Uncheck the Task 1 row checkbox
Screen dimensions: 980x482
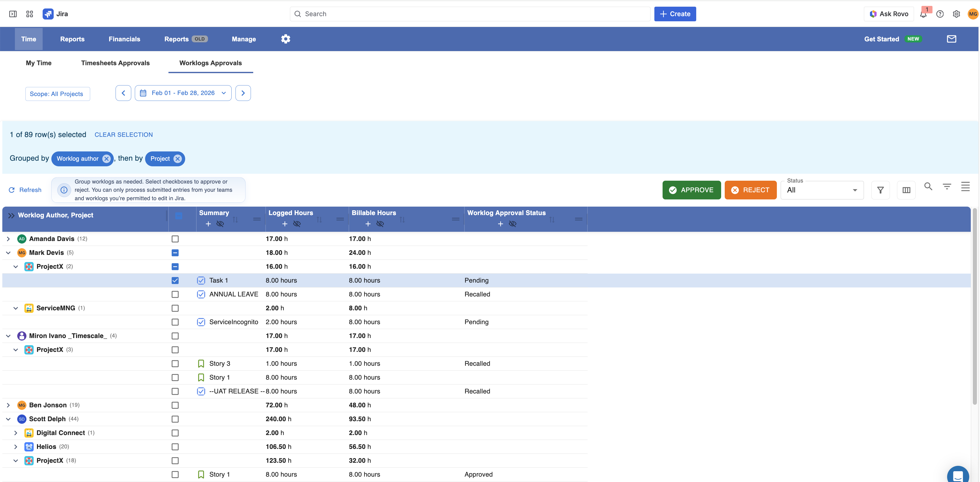coord(175,281)
